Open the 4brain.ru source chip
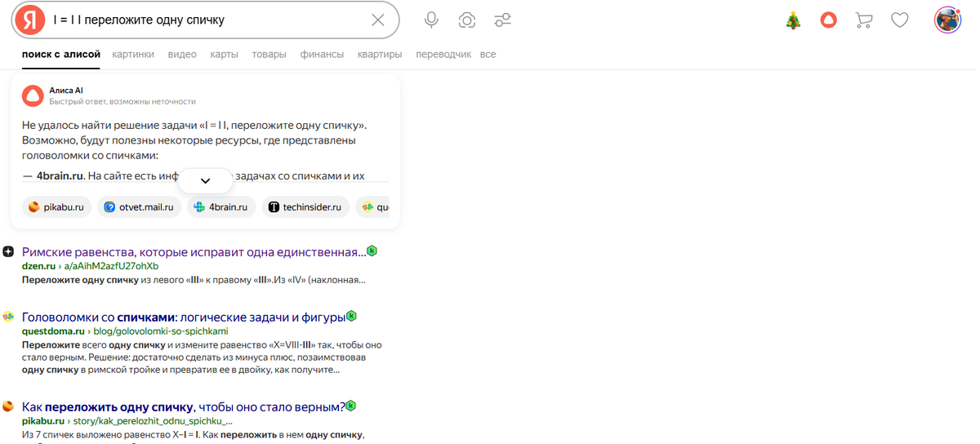The height and width of the screenshot is (444, 980). [x=221, y=207]
